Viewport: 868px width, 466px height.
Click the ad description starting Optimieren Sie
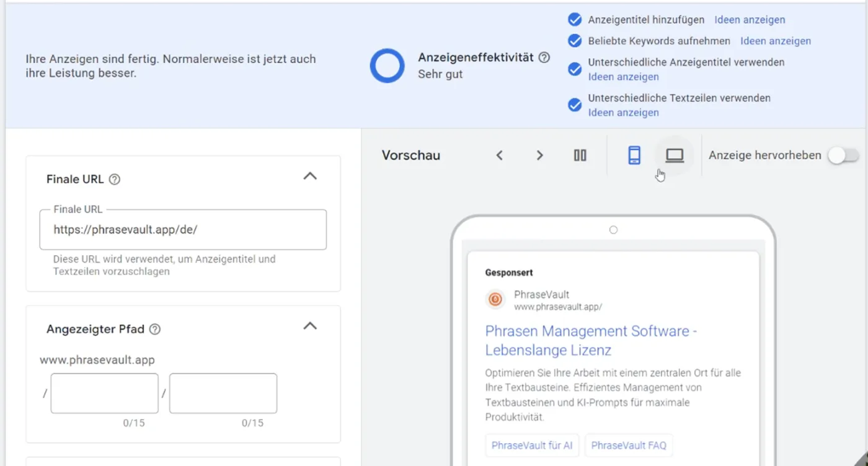point(613,395)
